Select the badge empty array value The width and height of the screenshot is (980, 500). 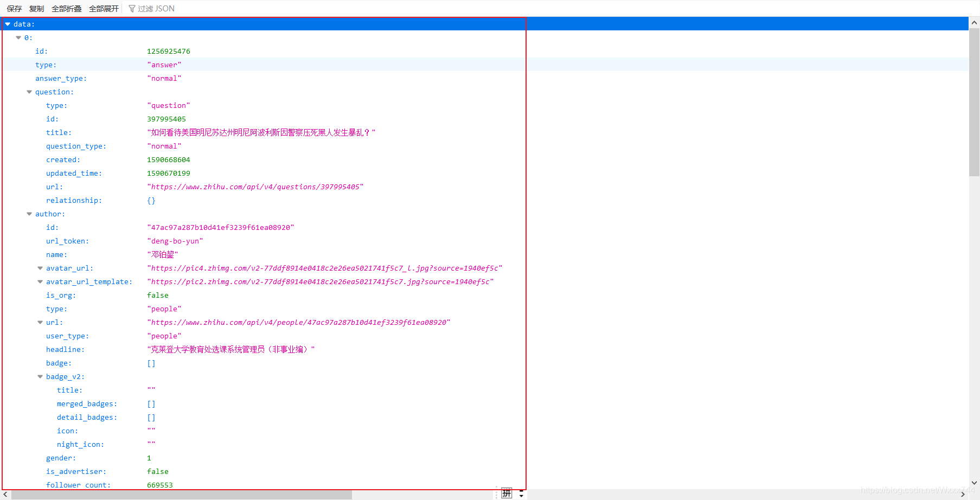(151, 363)
